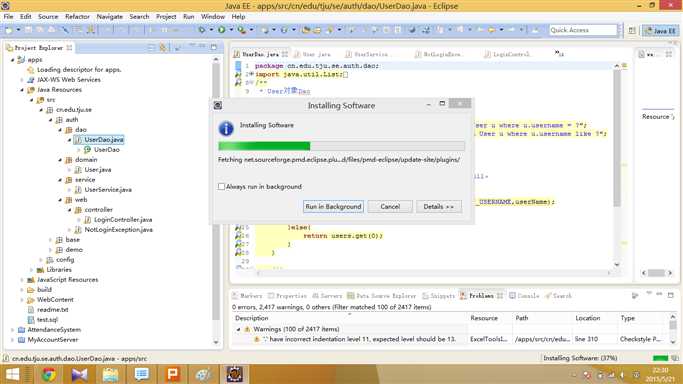Select NotLoginException.java in the tree

118,230
